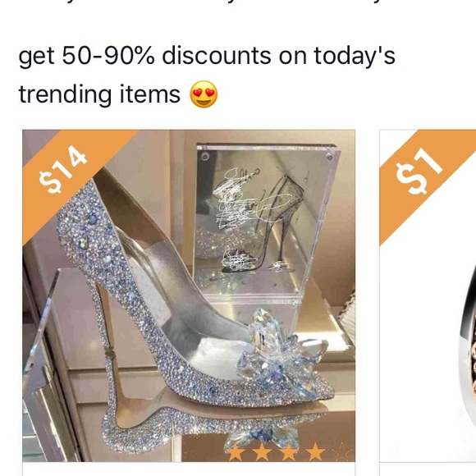Select the fourth filled rating star
The height and width of the screenshot is (476, 476).
point(315,451)
